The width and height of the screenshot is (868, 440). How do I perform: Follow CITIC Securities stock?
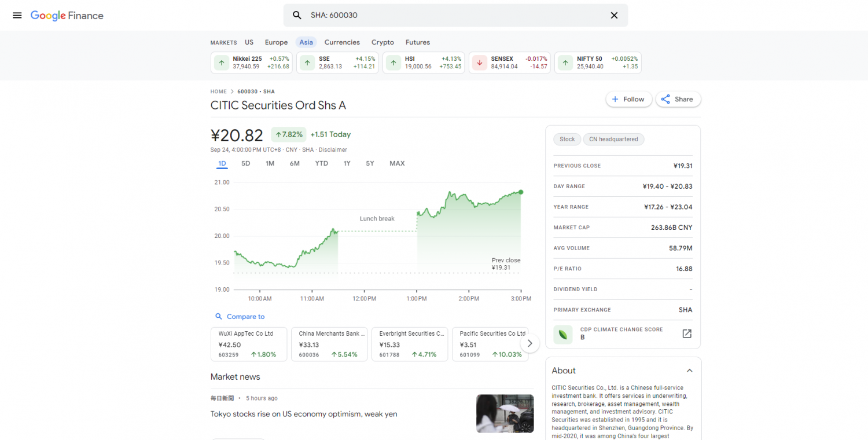tap(629, 99)
